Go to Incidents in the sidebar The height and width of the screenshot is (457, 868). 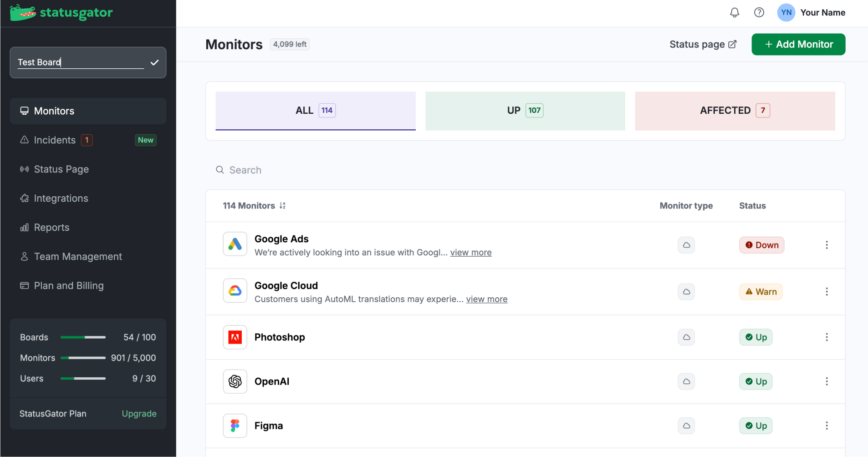pyautogui.click(x=55, y=140)
